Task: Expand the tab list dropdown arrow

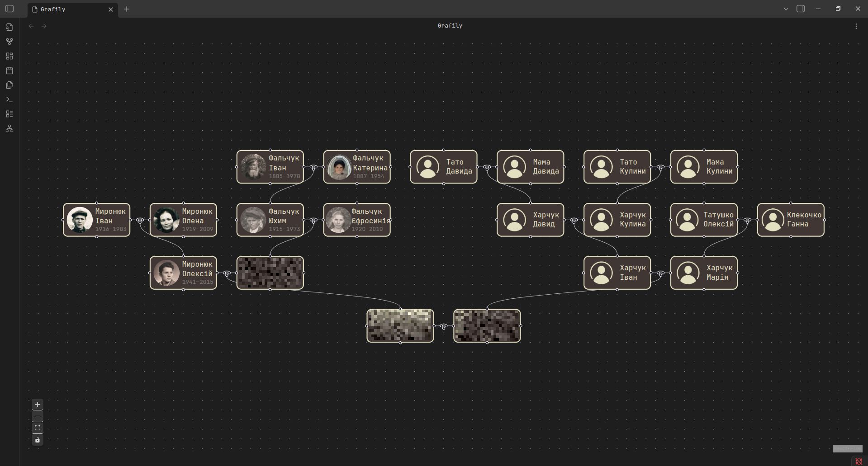Action: click(x=786, y=9)
